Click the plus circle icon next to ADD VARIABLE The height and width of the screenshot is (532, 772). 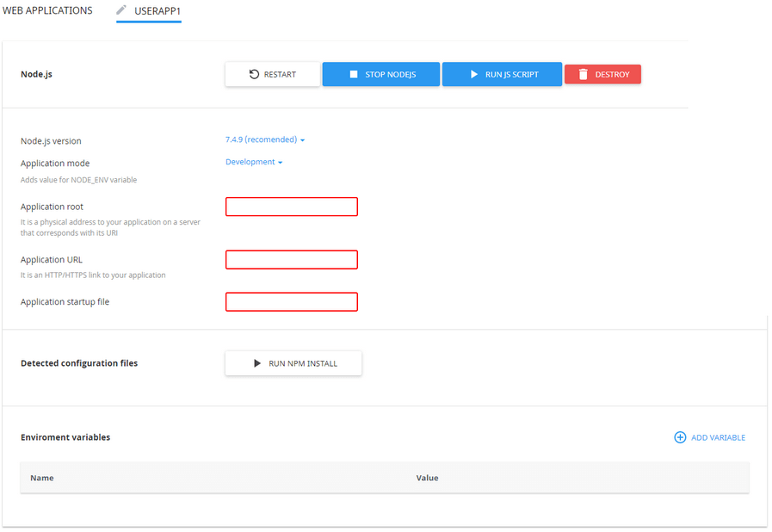[x=679, y=437]
